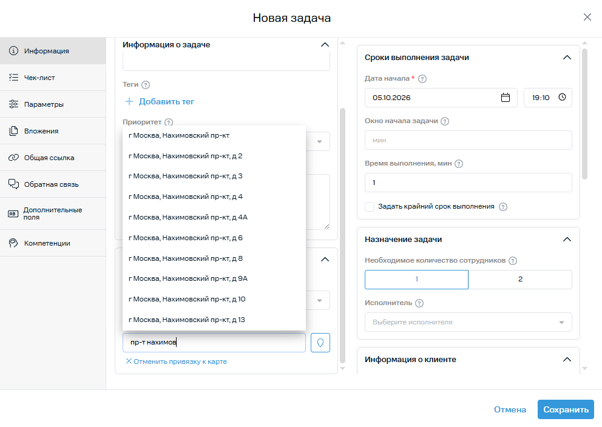The width and height of the screenshot is (602, 427).
Task: Click the Сохранить button
Action: (566, 409)
